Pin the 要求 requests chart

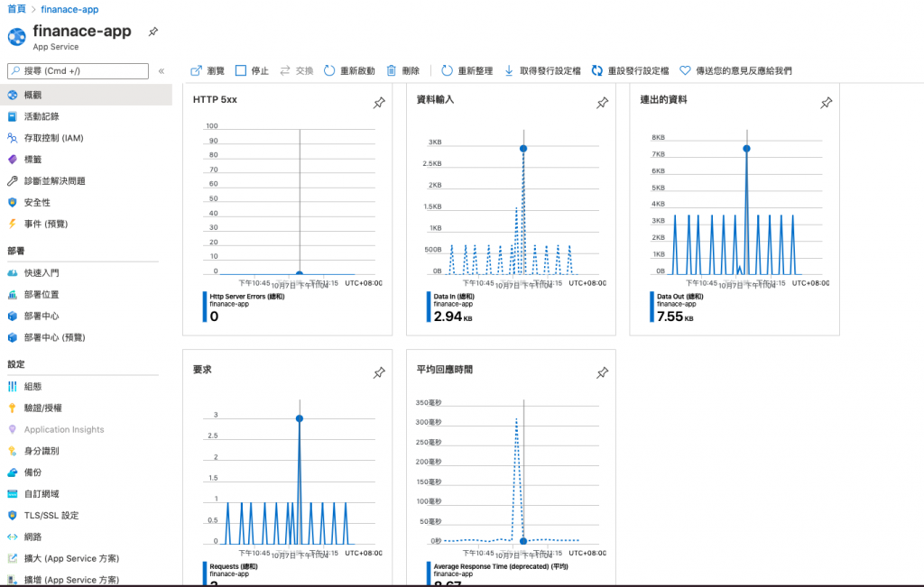click(379, 372)
